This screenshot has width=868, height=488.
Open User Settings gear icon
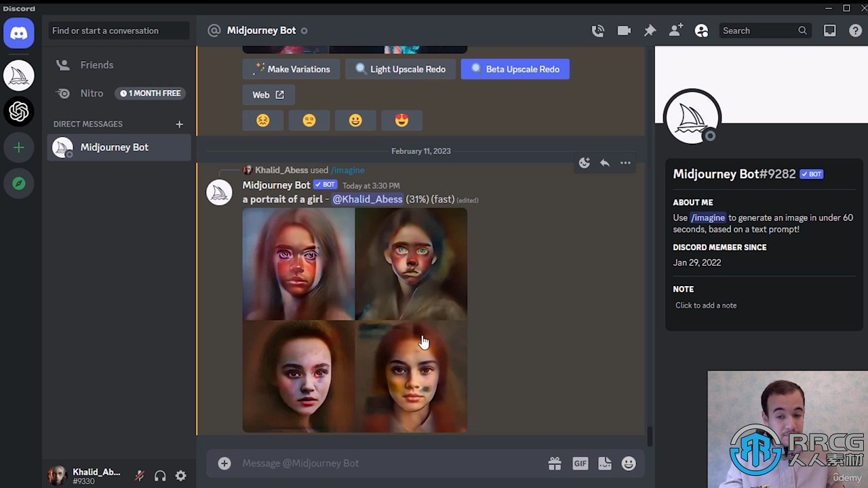click(181, 476)
